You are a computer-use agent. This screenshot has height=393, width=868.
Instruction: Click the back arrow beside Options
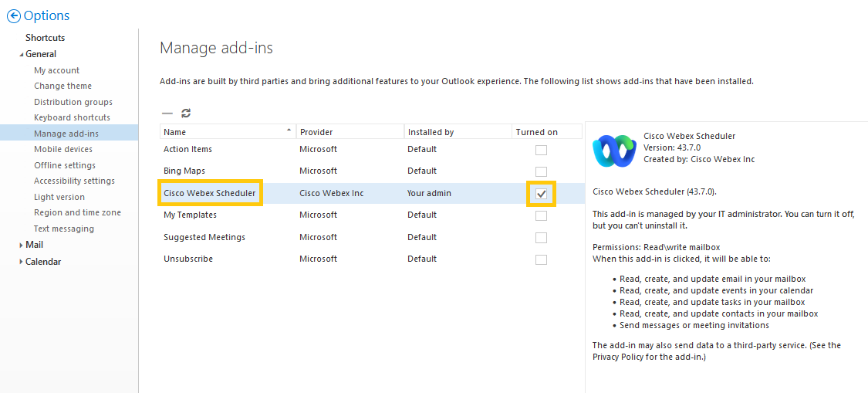click(x=13, y=16)
